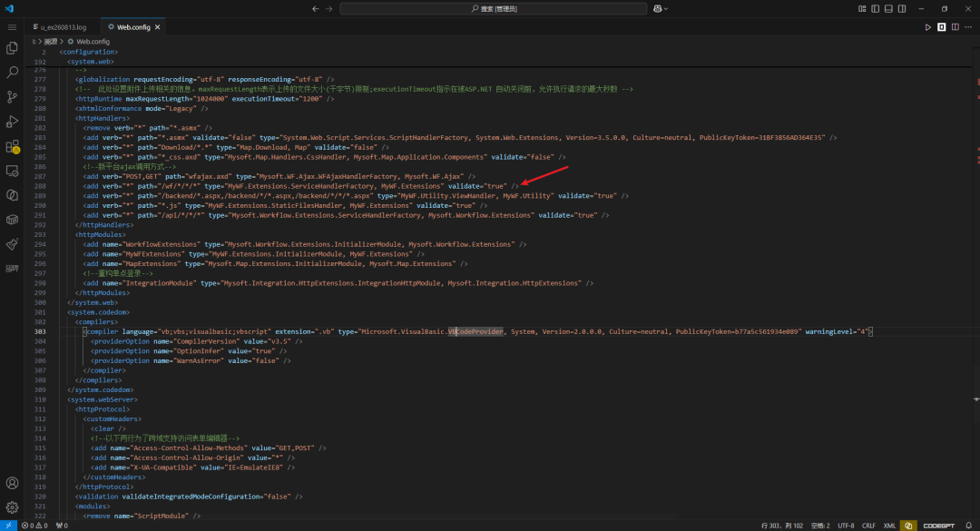980x531 pixels.
Task: Open Run and Debug view
Action: pos(12,122)
